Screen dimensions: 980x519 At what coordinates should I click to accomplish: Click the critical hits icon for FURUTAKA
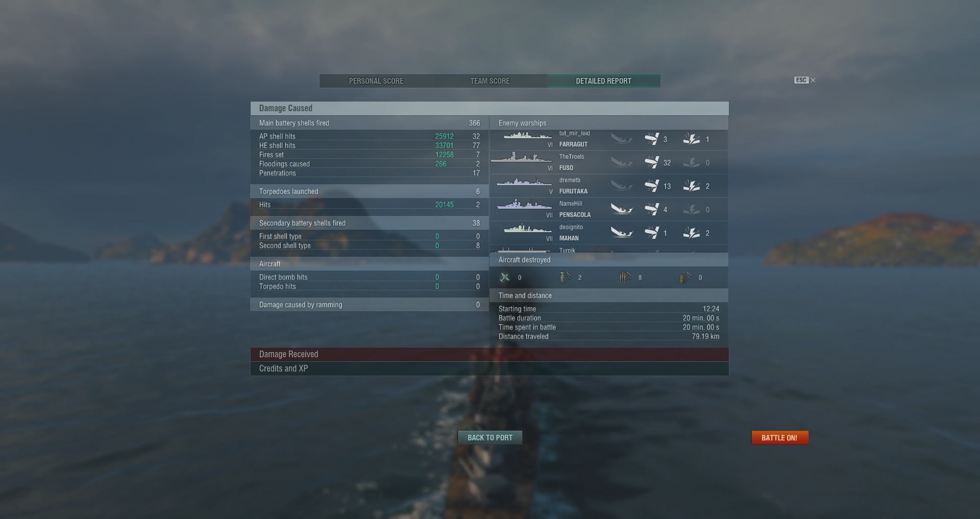(692, 186)
